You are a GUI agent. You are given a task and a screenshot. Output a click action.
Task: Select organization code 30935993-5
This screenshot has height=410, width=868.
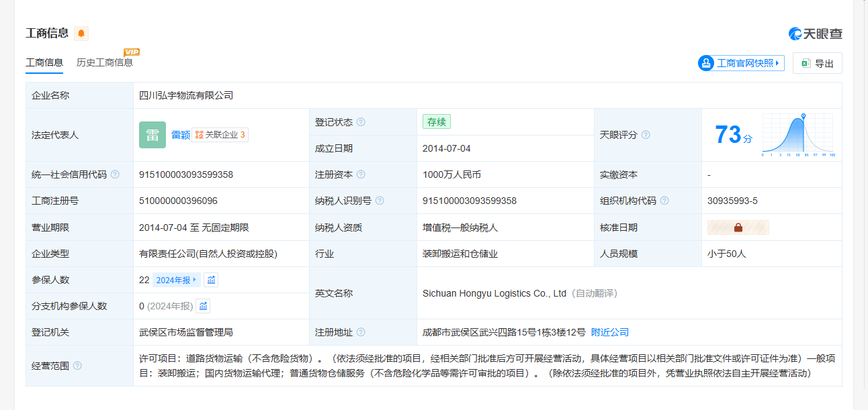click(732, 201)
